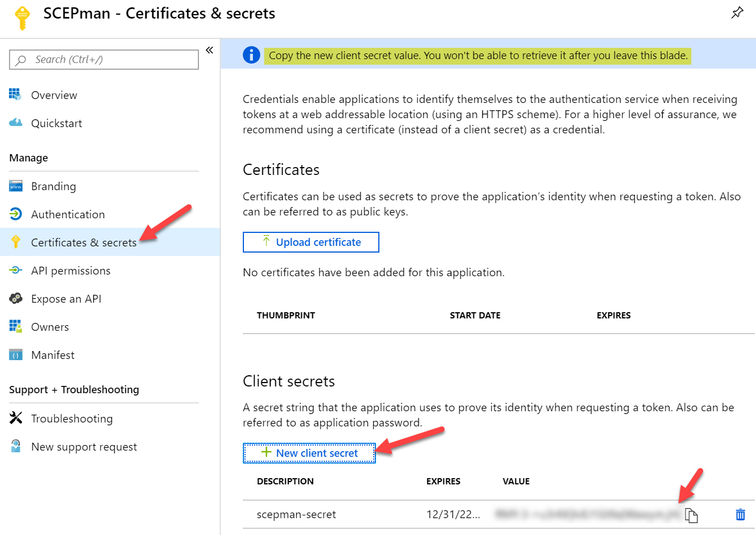Click the Branding www icon
Viewport: 756px width, 535px height.
pos(16,186)
